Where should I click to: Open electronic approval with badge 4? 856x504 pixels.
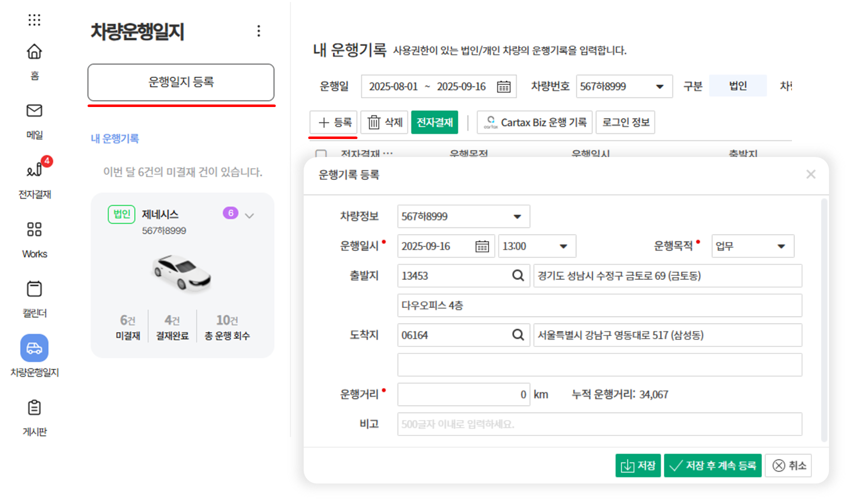coord(34,170)
